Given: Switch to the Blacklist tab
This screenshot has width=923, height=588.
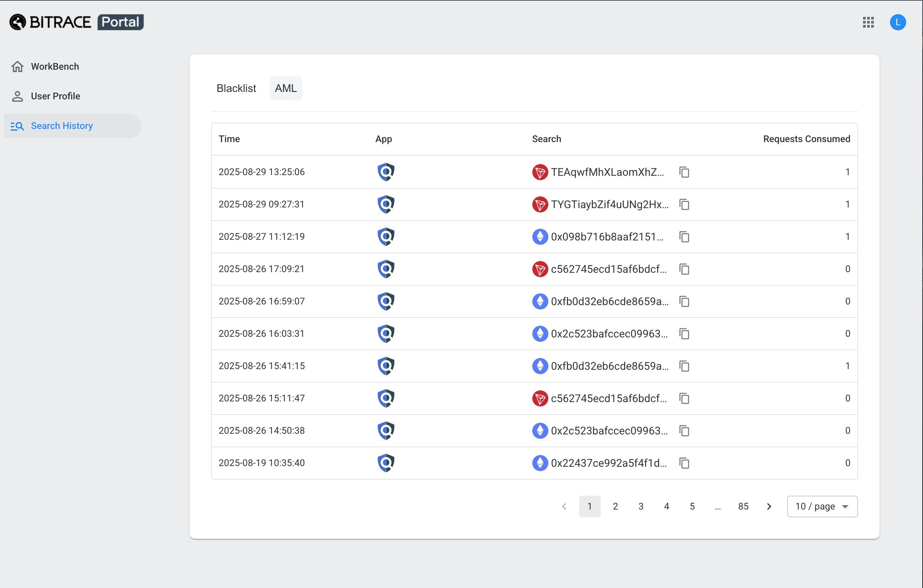Looking at the screenshot, I should pos(236,88).
